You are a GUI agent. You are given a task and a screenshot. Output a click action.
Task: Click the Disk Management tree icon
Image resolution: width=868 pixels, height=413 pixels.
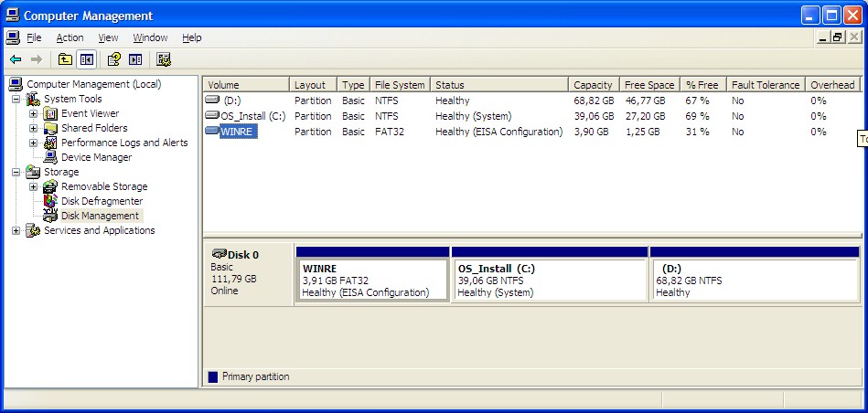pyautogui.click(x=50, y=216)
